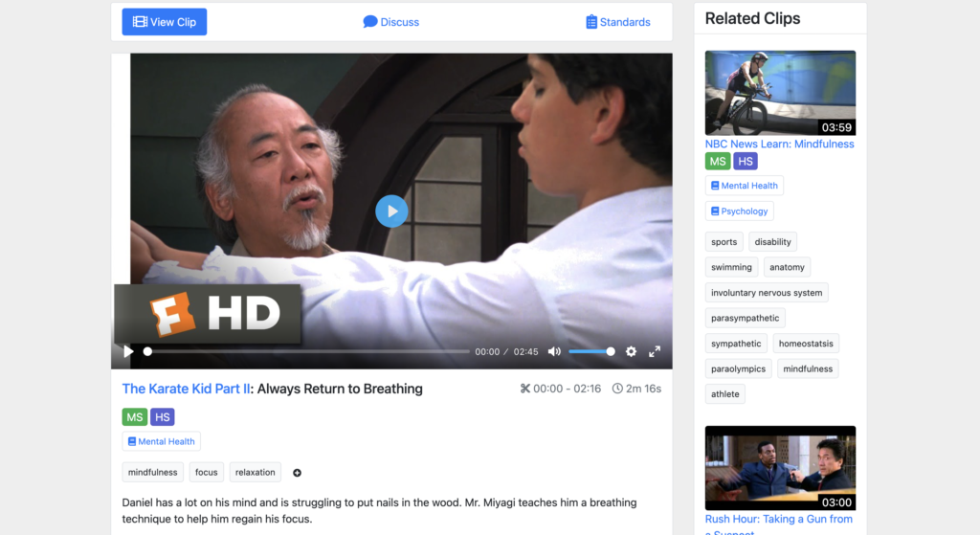The height and width of the screenshot is (535, 980).
Task: Click the HS badge under the Karate Kid clip title
Action: [163, 417]
